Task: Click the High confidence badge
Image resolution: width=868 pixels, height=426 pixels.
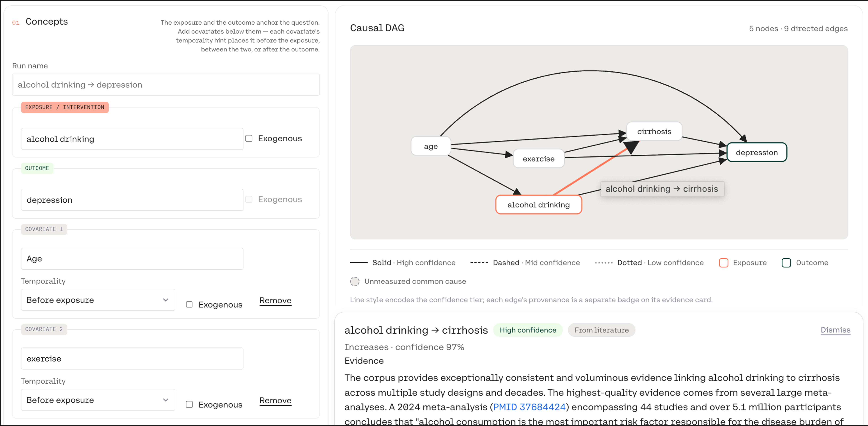Action: click(528, 330)
